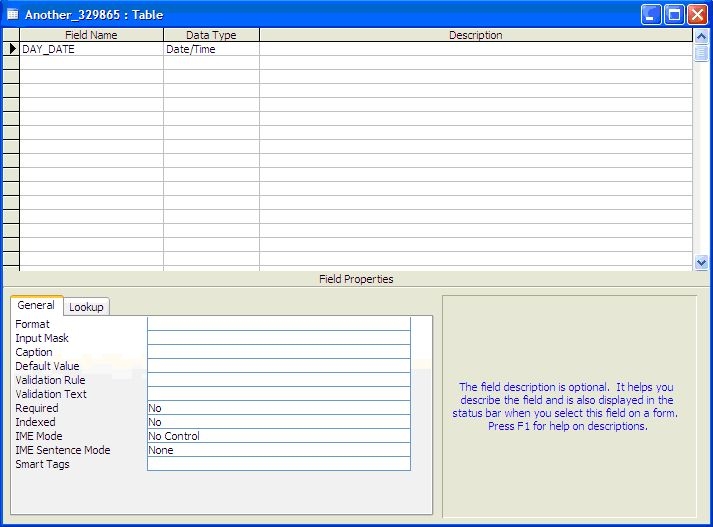
Task: Open the IME Mode No Control field
Action: tap(278, 436)
